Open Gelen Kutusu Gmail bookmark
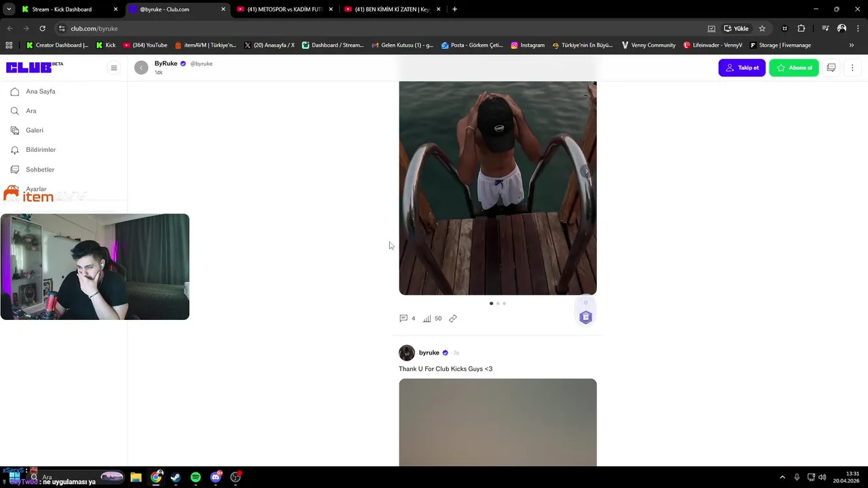 [403, 45]
